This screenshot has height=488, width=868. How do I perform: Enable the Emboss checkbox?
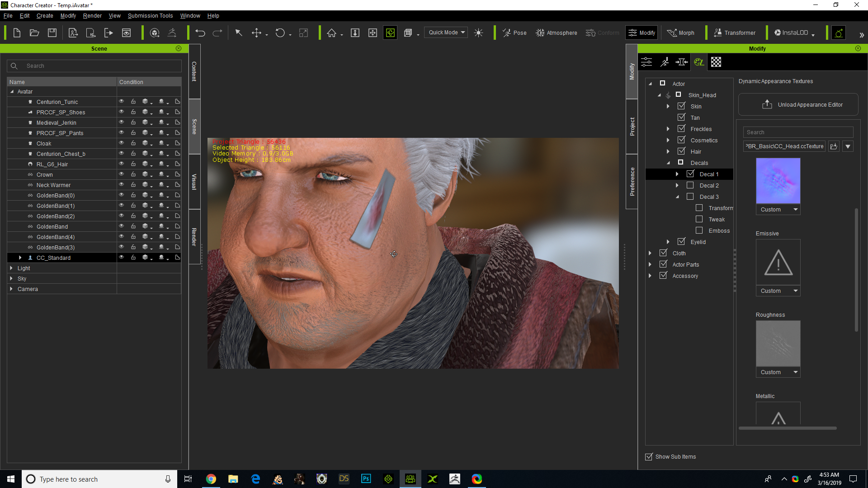(699, 230)
